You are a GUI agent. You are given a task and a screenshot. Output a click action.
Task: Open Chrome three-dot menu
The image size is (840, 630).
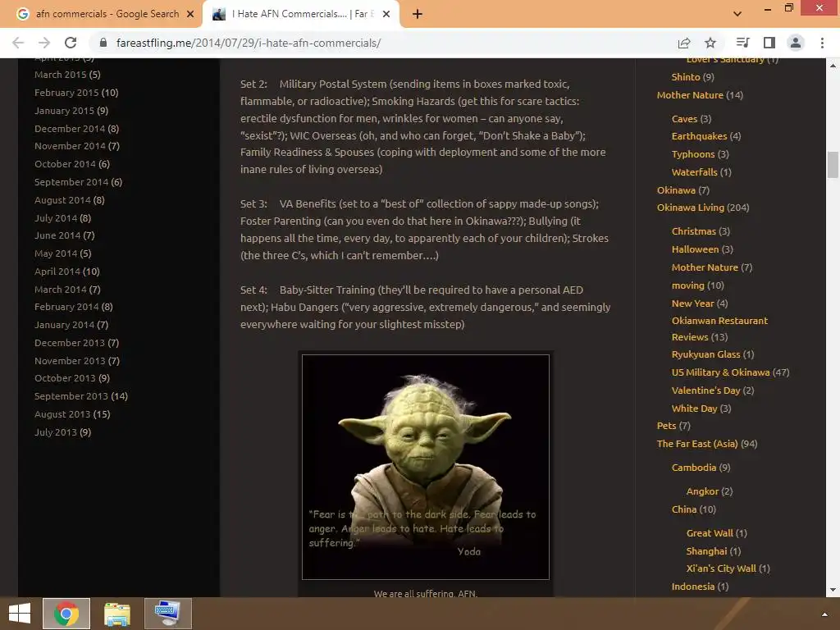point(822,43)
